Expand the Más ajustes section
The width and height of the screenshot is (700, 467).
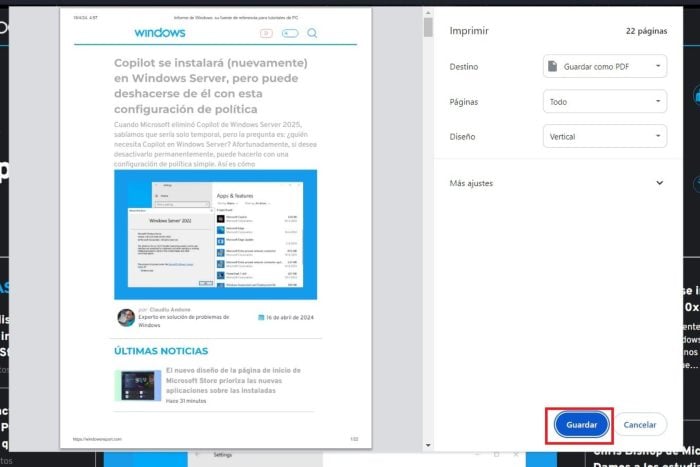[x=556, y=183]
